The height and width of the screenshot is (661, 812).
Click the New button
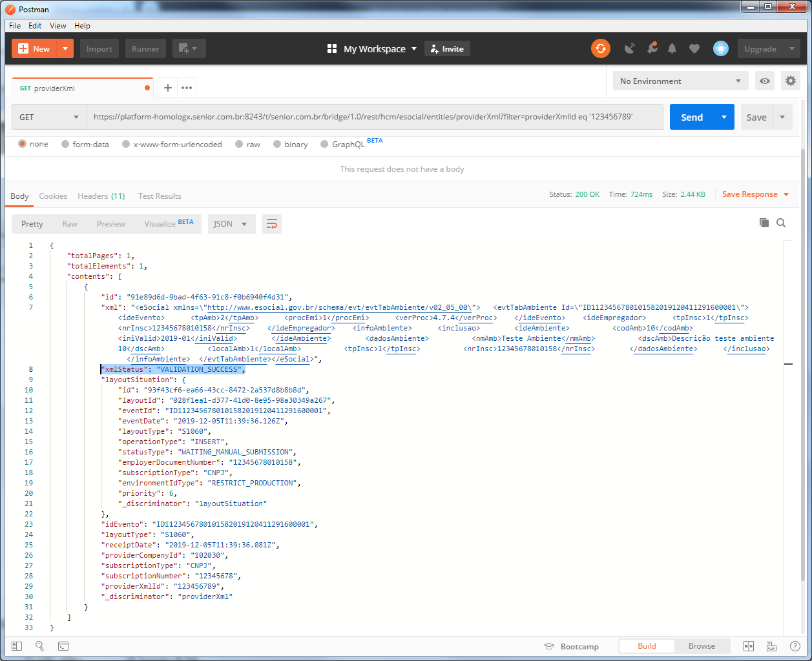[x=34, y=48]
